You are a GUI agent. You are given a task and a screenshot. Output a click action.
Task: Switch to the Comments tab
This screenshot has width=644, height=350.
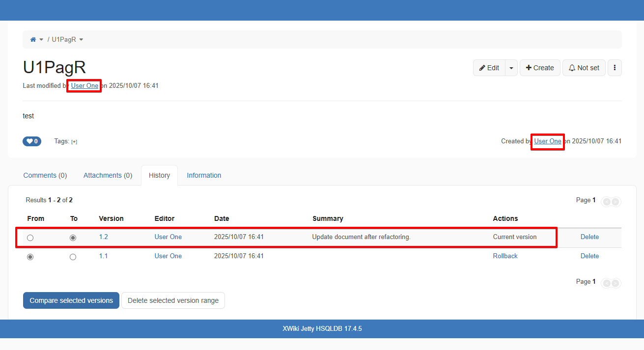coord(45,175)
